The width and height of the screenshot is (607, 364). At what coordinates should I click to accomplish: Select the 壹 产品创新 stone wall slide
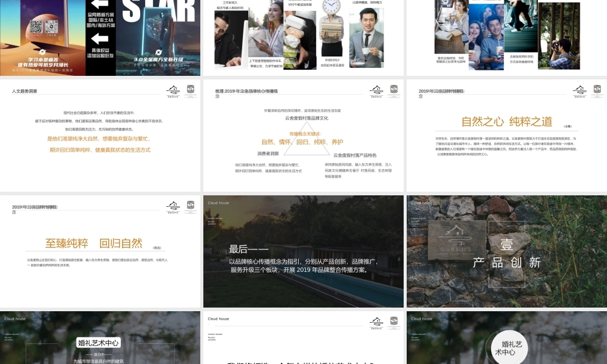(x=506, y=251)
